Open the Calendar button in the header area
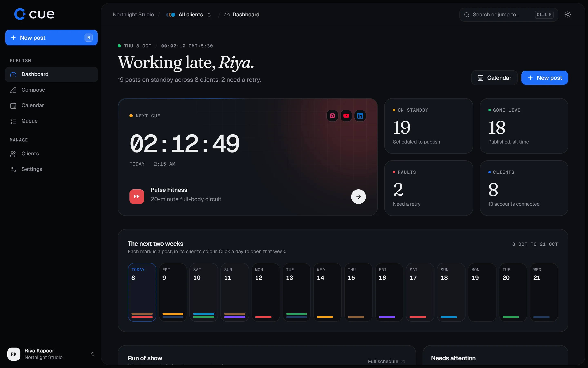The width and height of the screenshot is (588, 368). pyautogui.click(x=494, y=78)
